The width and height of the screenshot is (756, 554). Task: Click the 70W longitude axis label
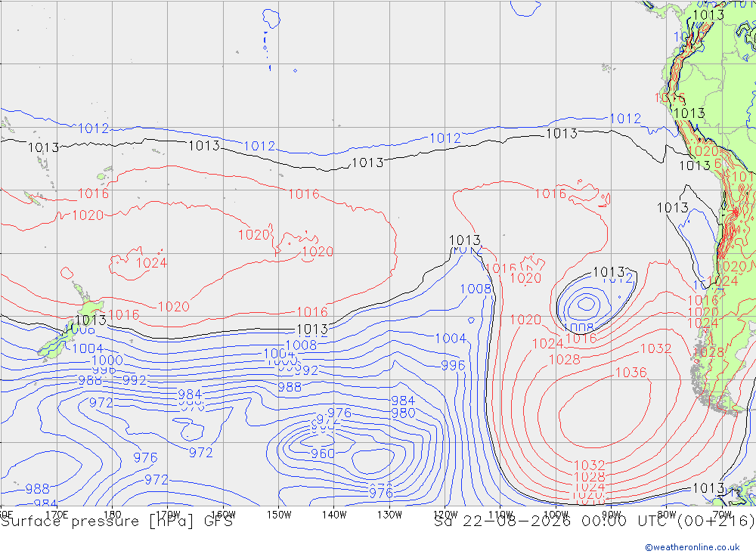point(722,515)
